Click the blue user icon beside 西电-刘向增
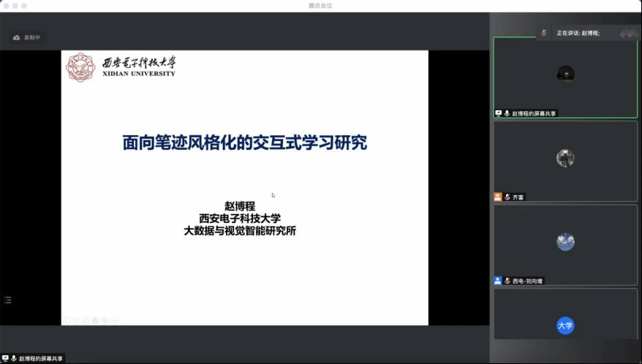The image size is (642, 364). (x=498, y=281)
